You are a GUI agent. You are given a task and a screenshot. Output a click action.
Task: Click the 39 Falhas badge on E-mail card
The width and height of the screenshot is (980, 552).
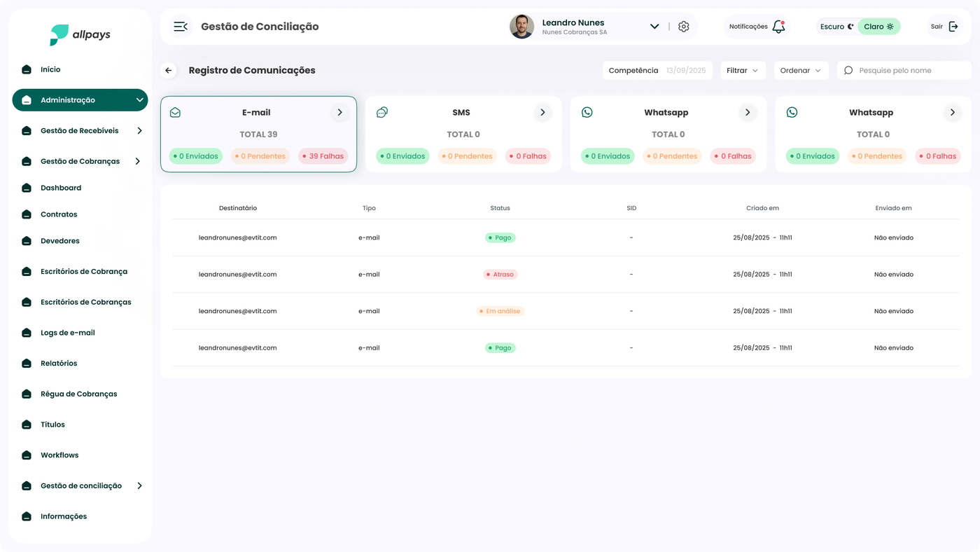323,156
